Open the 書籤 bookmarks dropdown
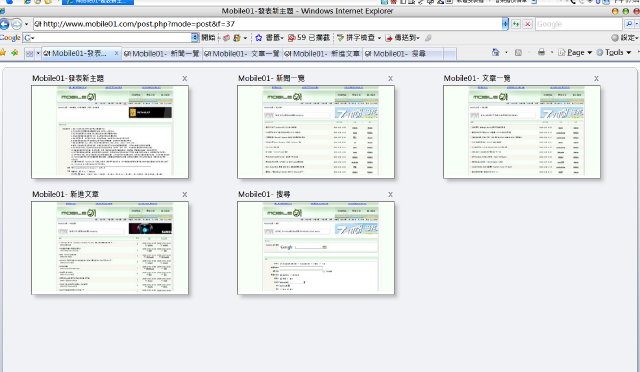The height and width of the screenshot is (372, 640). (x=275, y=38)
